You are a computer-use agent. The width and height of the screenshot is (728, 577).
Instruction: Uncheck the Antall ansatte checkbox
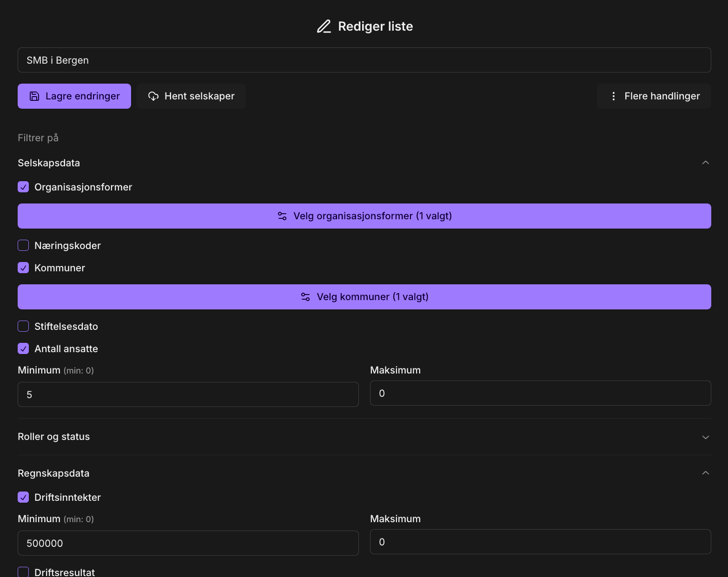(x=23, y=349)
